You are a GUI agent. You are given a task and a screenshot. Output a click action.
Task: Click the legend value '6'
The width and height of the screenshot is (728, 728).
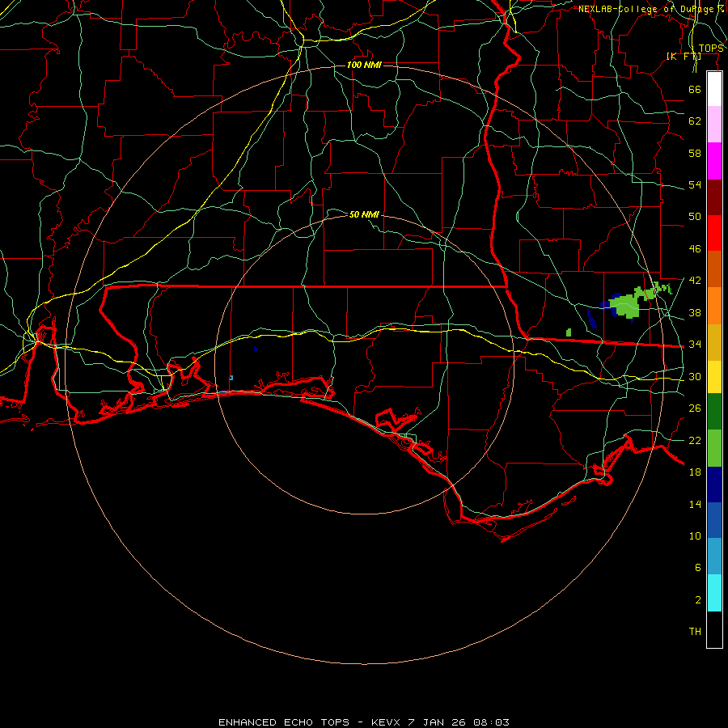coord(697,568)
